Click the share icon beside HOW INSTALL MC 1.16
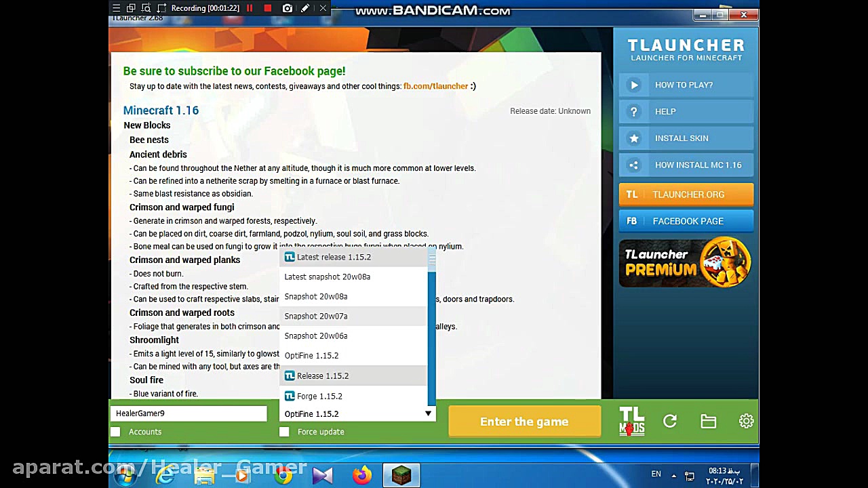Screen dimensions: 868x488 click(634, 165)
